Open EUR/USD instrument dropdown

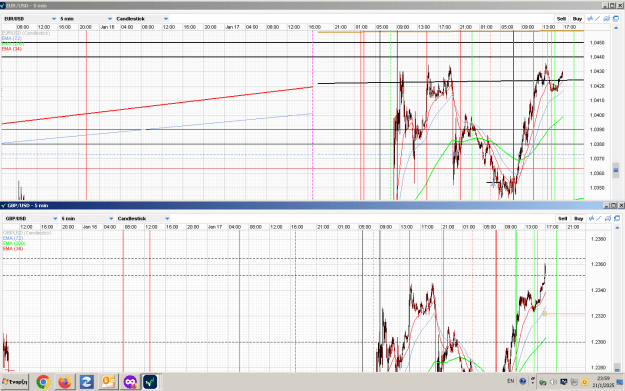click(x=30, y=19)
